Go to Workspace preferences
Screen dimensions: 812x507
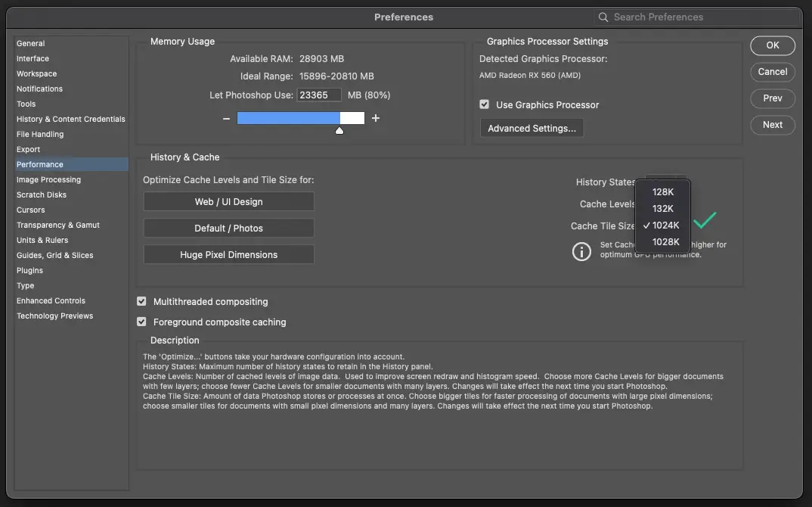click(x=72, y=73)
